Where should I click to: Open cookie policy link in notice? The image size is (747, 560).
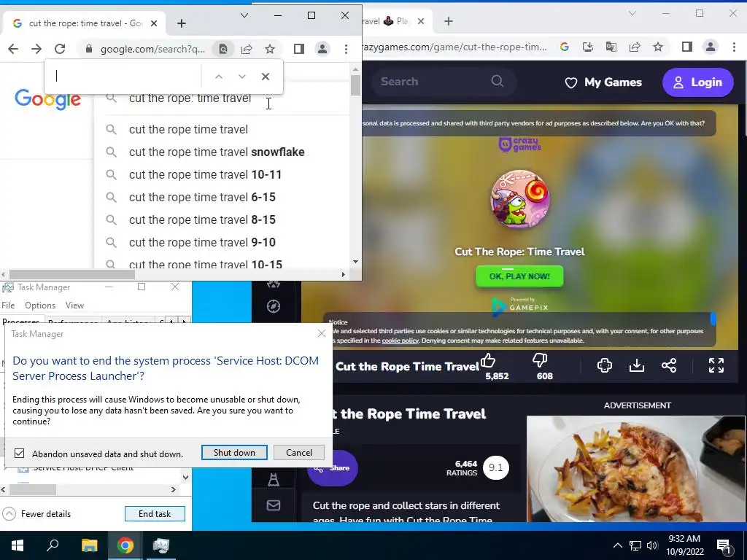400,341
